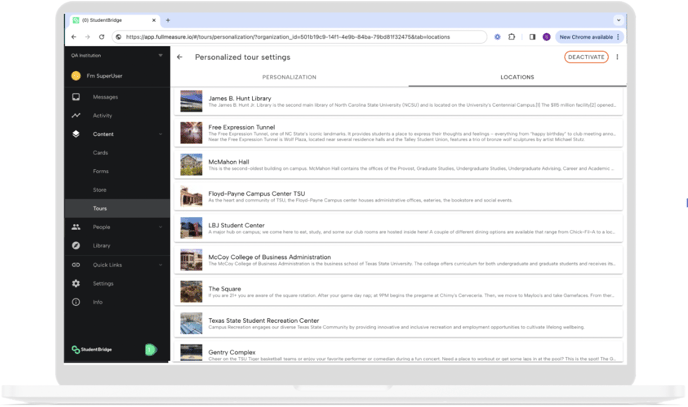Click the browser back button
Image resolution: width=688 pixels, height=407 pixels.
(x=74, y=37)
